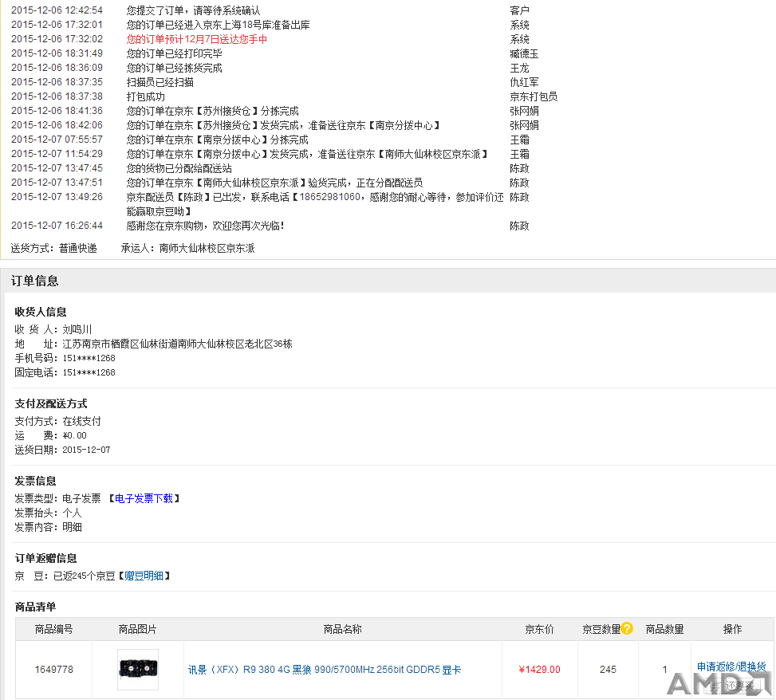Click the 运费 ¥0.00 row
The image size is (776, 700).
pyautogui.click(x=50, y=436)
